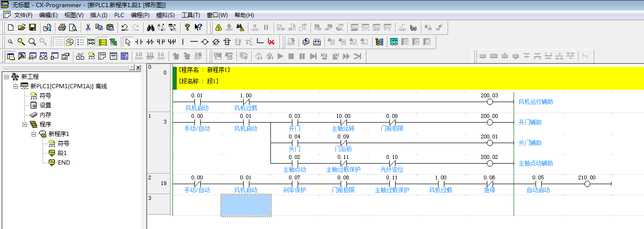Click the Cut scissors icon
Viewport: 644px width, 229px height.
88,28
